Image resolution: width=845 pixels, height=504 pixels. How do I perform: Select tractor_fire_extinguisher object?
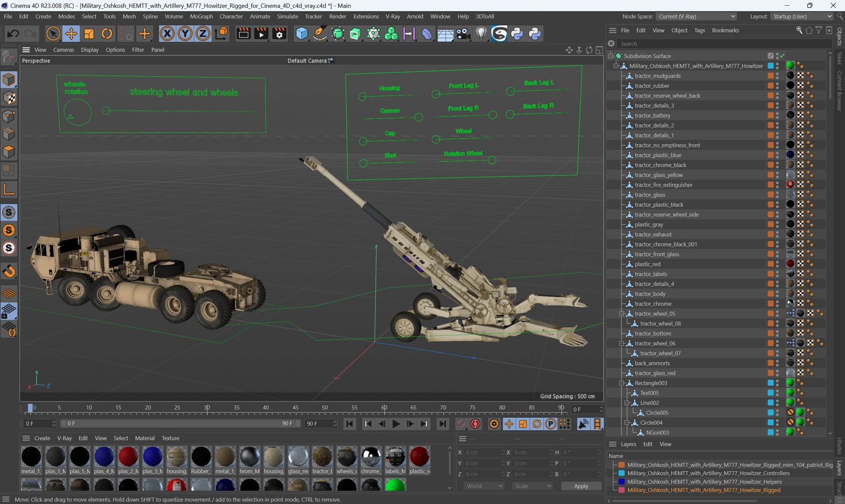point(663,185)
